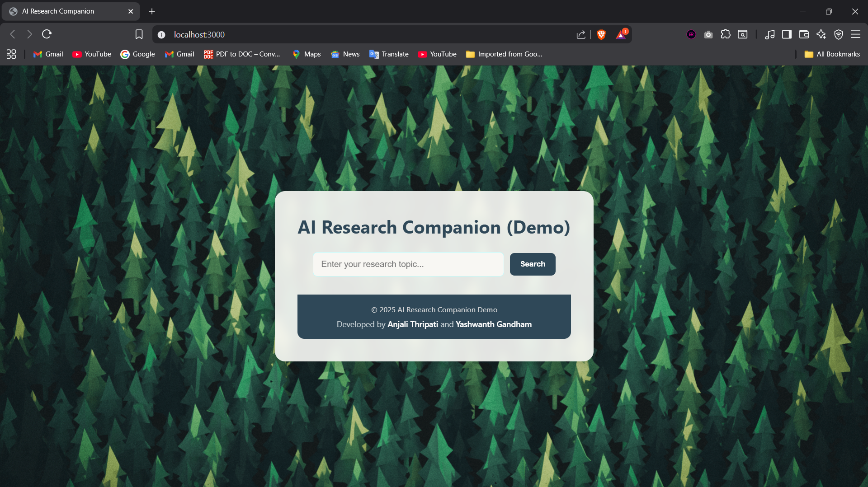Bookmark this page with the bookmark icon
The image size is (868, 487).
pos(139,34)
